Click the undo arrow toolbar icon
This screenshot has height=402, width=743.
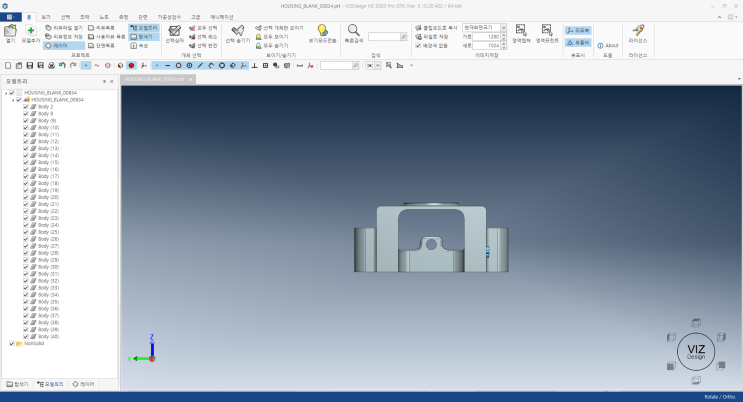click(x=62, y=65)
